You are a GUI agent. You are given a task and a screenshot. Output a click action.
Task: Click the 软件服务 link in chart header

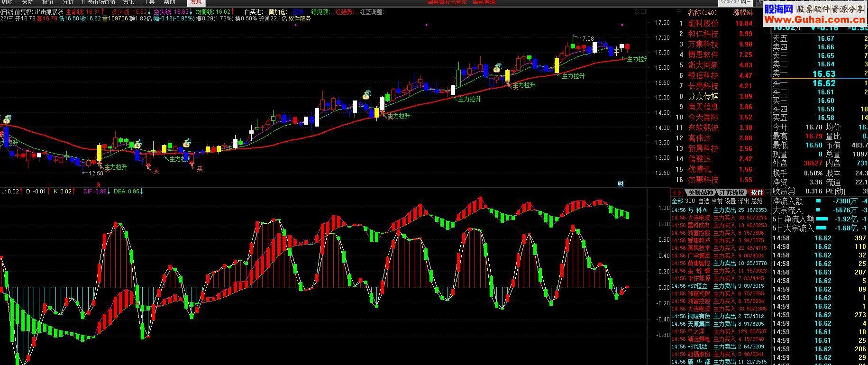point(300,19)
